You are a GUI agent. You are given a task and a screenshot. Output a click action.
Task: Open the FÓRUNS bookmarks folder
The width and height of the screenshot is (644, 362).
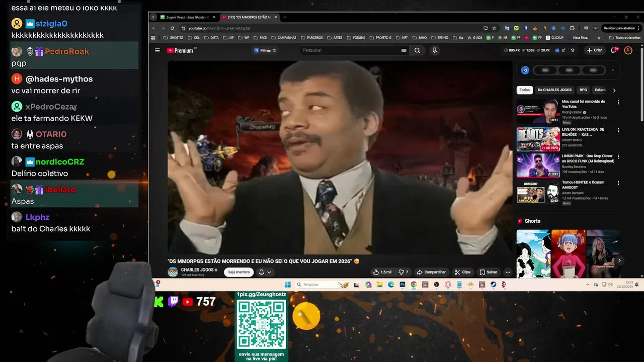[x=356, y=38]
